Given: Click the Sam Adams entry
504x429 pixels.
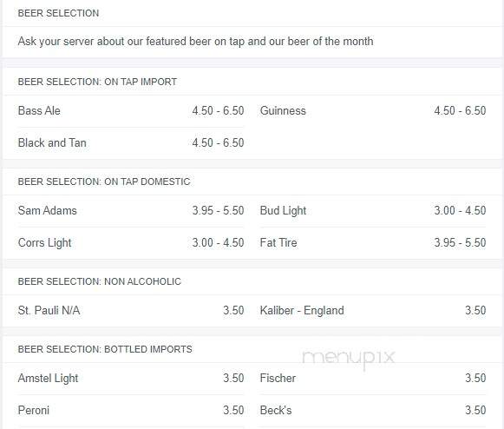Looking at the screenshot, I should pos(131,210).
